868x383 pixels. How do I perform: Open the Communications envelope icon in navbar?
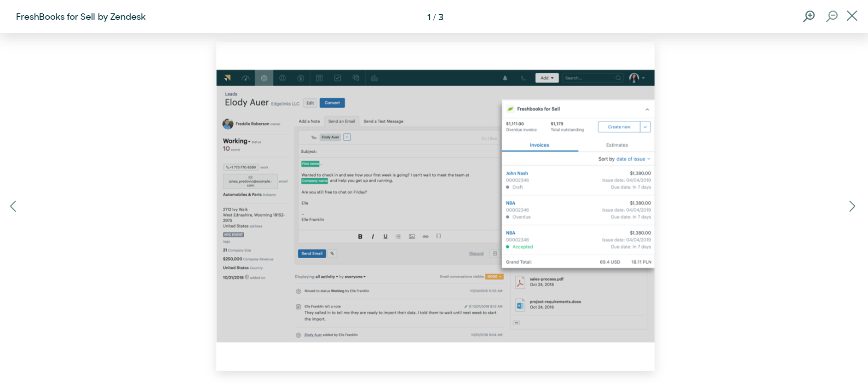(x=356, y=78)
